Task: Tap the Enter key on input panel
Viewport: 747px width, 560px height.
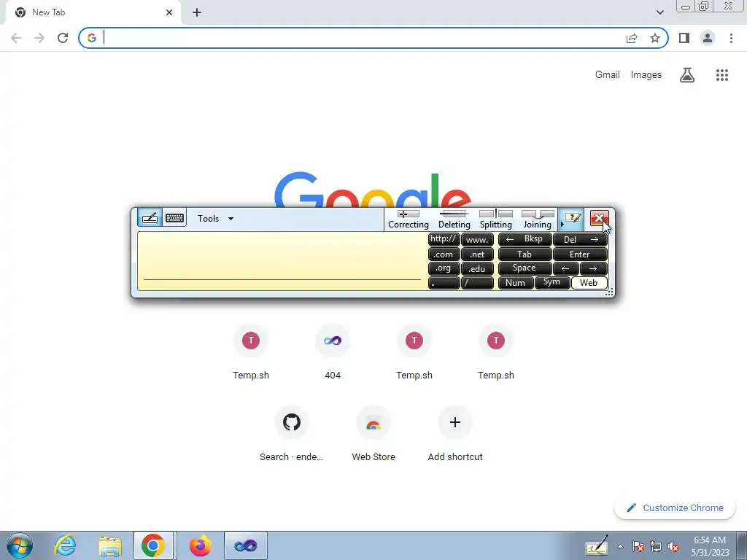Action: click(x=580, y=254)
